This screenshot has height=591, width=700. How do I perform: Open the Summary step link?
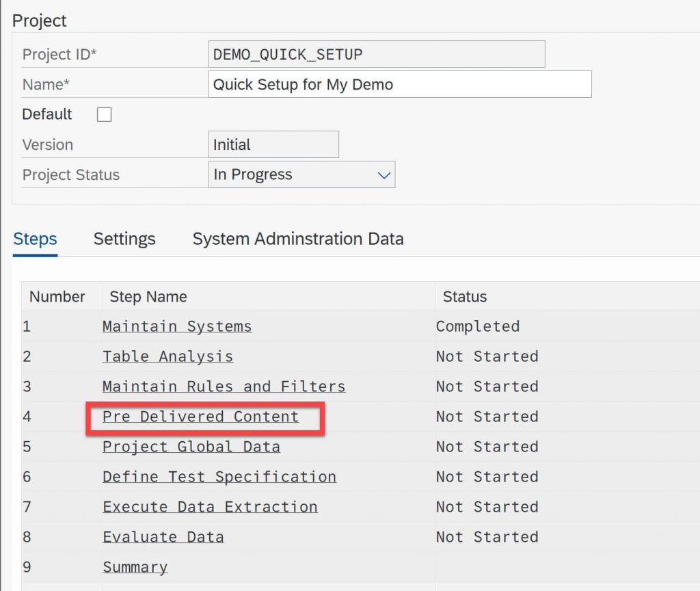[135, 567]
